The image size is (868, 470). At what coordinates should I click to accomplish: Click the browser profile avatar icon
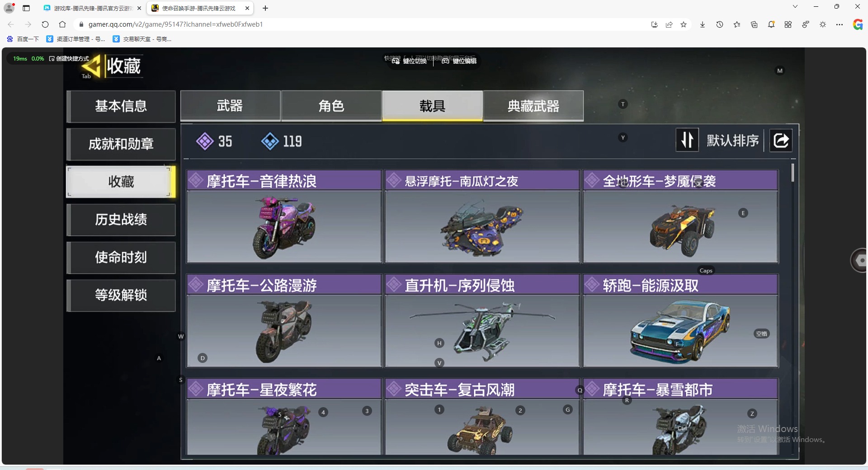(9, 8)
